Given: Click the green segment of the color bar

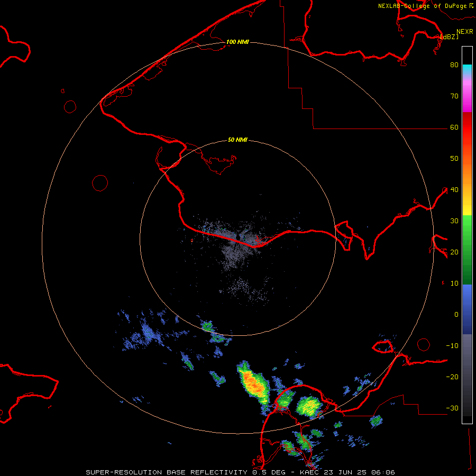Looking at the screenshot, I should (467, 250).
